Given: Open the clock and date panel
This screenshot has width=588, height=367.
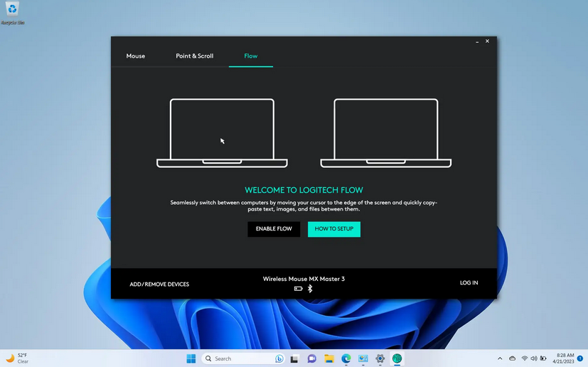Looking at the screenshot, I should 563,358.
